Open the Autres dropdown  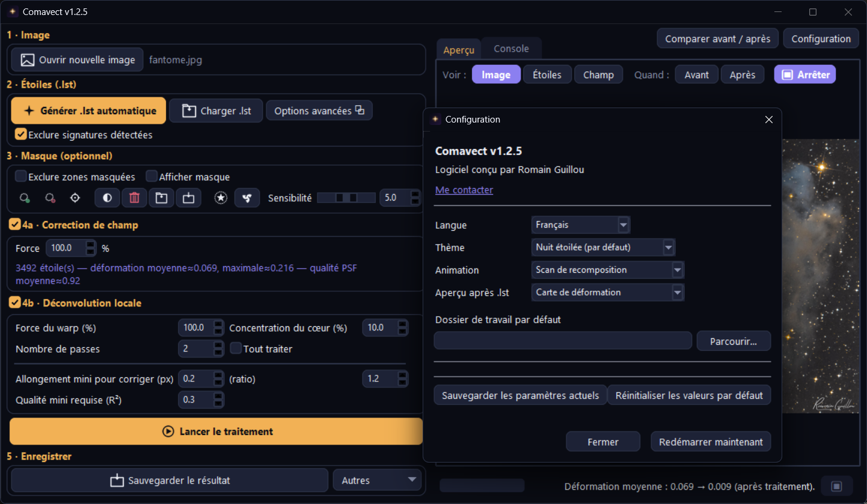point(378,481)
